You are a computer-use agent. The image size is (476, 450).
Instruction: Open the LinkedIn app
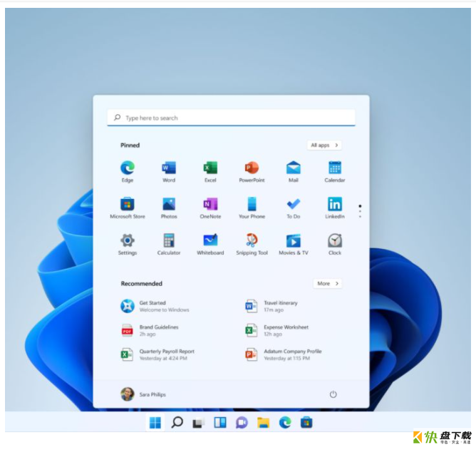(335, 208)
